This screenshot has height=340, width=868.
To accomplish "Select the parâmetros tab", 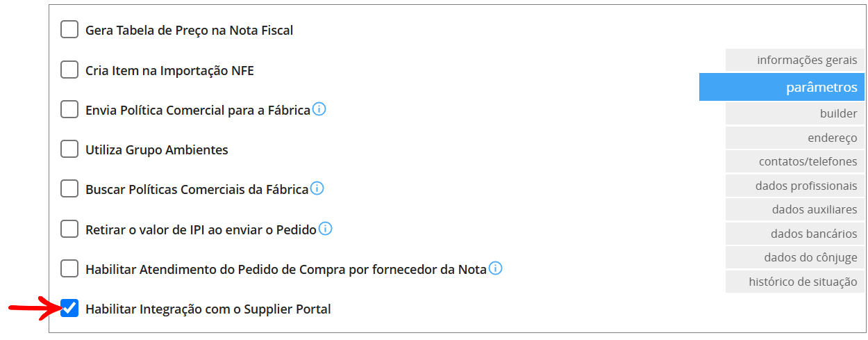I will [x=782, y=88].
